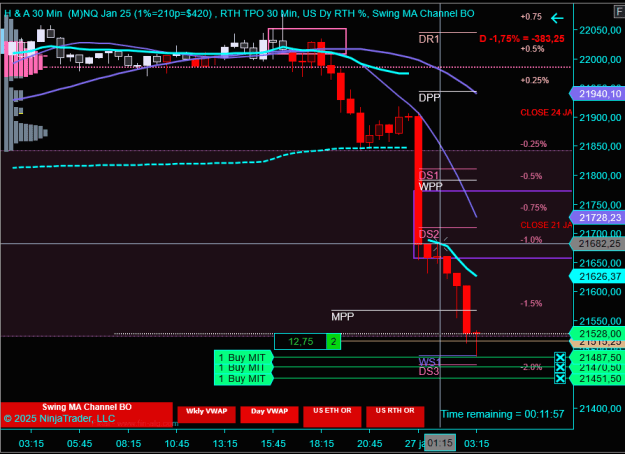
Task: Click the DPP pivot label
Action: pos(429,98)
